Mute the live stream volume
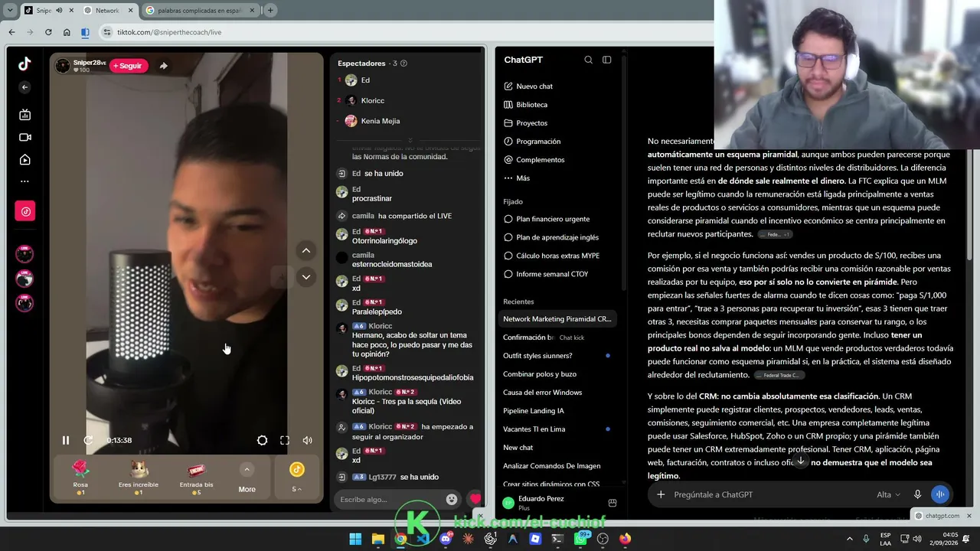 [x=308, y=440]
